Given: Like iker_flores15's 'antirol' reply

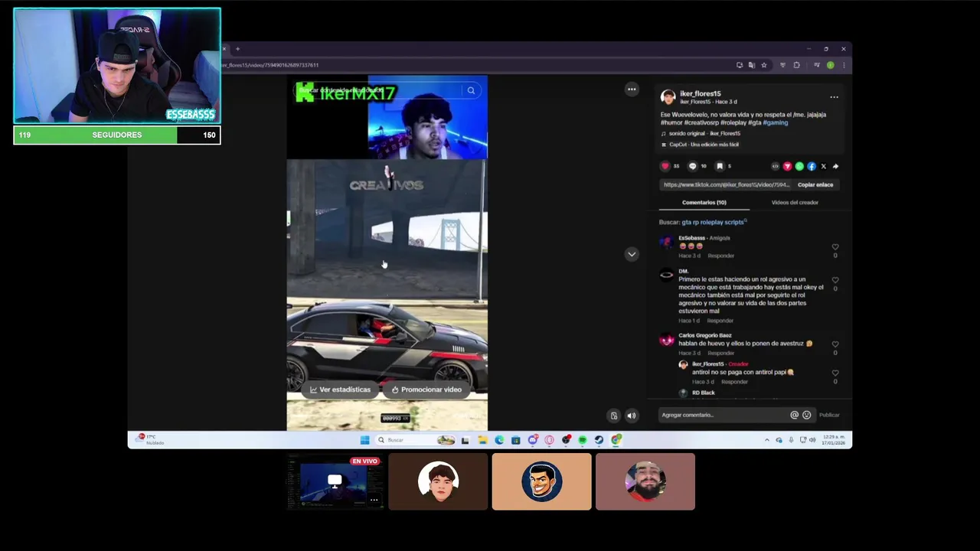Looking at the screenshot, I should (835, 373).
